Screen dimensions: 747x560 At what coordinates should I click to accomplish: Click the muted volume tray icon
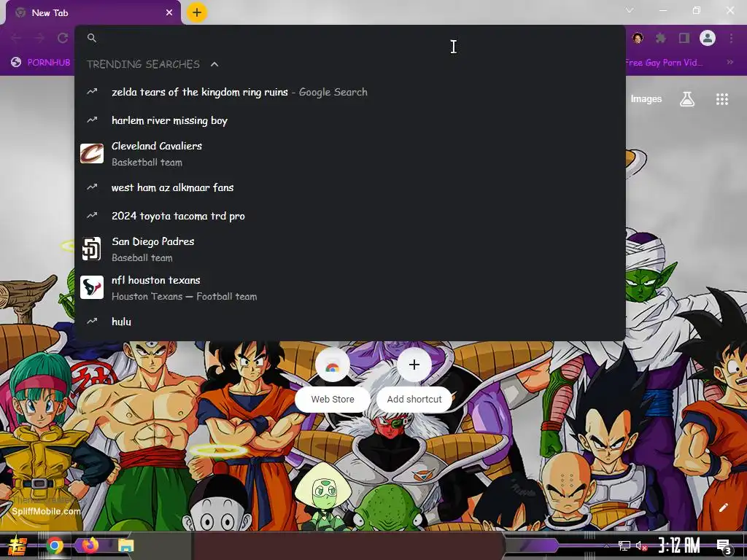coord(642,545)
